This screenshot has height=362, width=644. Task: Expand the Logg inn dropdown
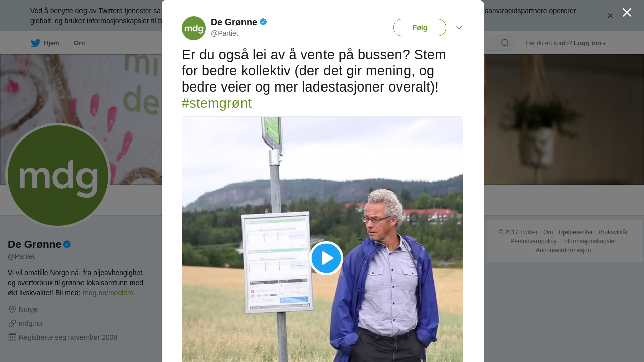pos(590,43)
